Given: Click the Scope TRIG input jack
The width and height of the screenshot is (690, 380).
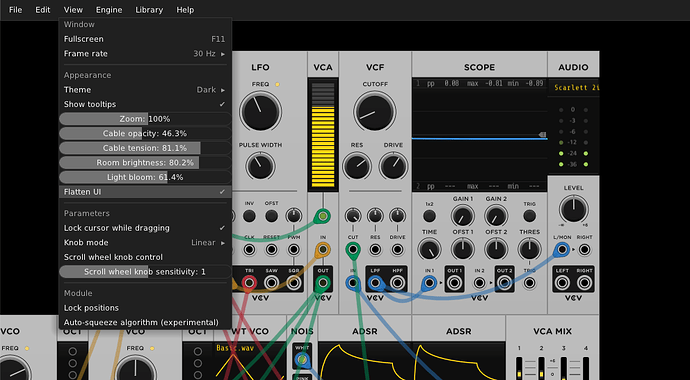Looking at the screenshot, I should pos(530,283).
